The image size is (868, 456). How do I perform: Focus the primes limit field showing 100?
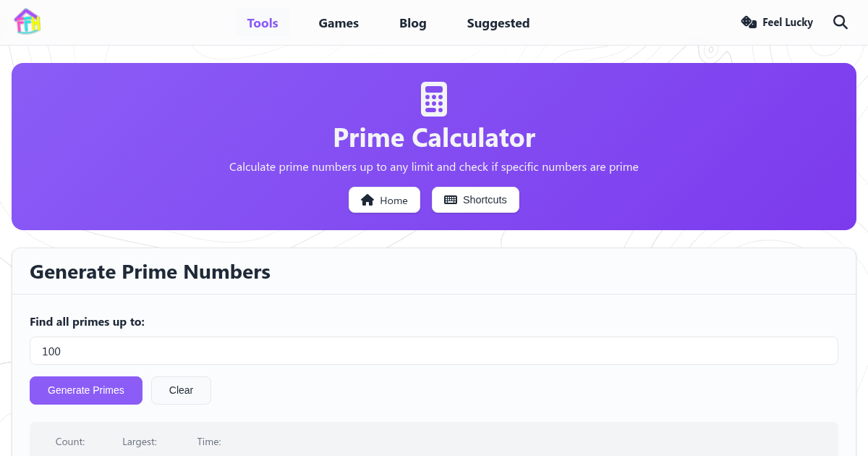pos(434,351)
